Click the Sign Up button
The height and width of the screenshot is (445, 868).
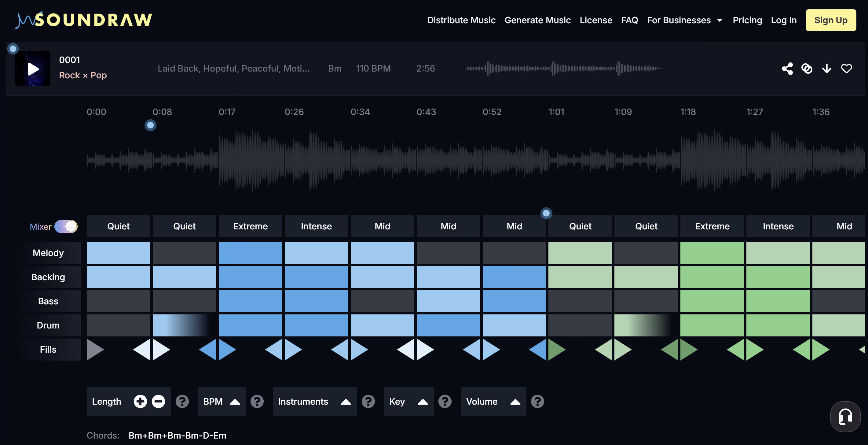(831, 20)
